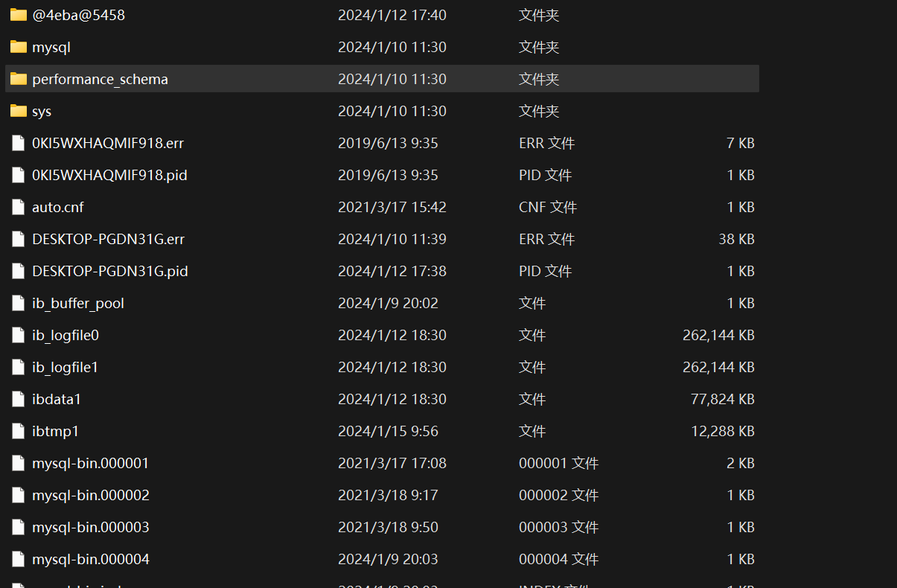Screen dimensions: 897x588
Task: Click the CNF 文件 type label
Action: [548, 207]
